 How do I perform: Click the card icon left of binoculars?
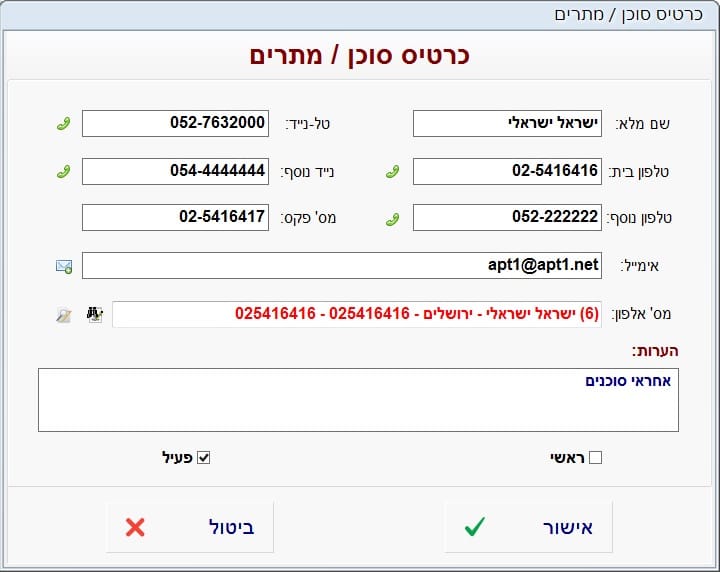(x=63, y=314)
